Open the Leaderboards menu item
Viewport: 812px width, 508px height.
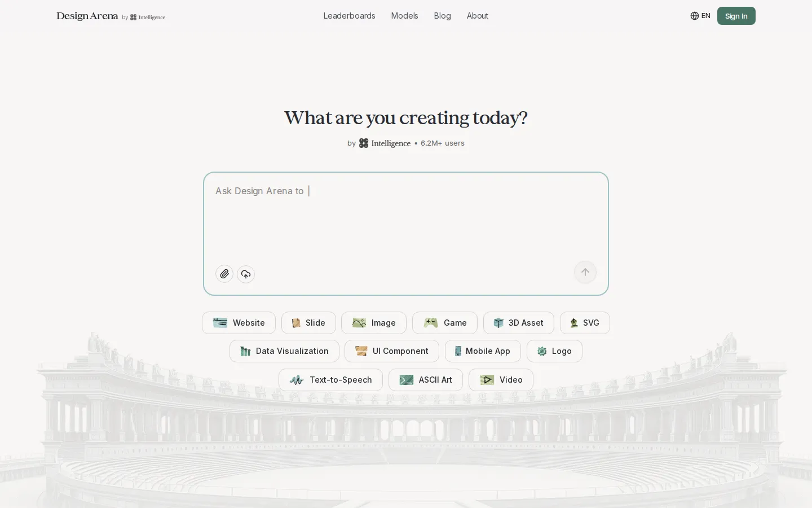pos(349,16)
